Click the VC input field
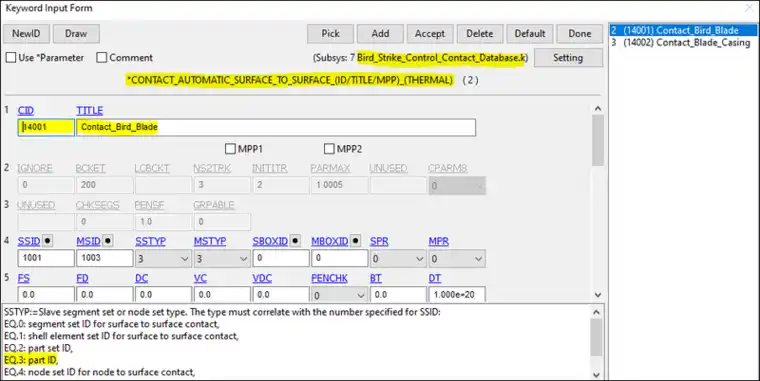This screenshot has width=760, height=381. 222,294
